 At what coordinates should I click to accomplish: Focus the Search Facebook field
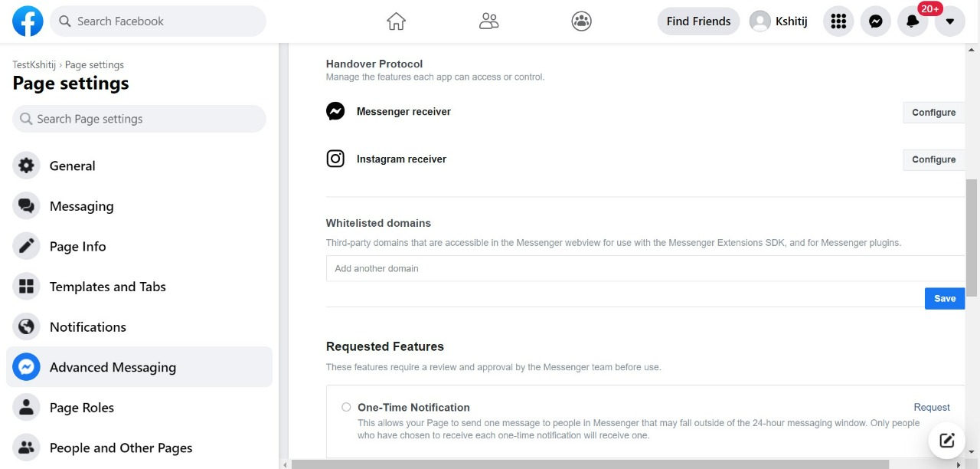coord(158,21)
